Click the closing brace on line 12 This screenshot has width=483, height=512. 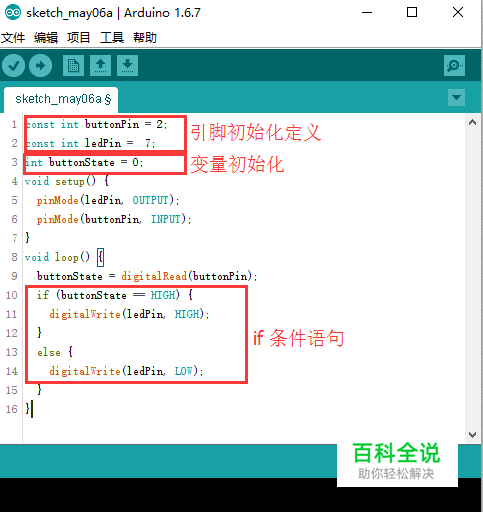click(x=39, y=333)
